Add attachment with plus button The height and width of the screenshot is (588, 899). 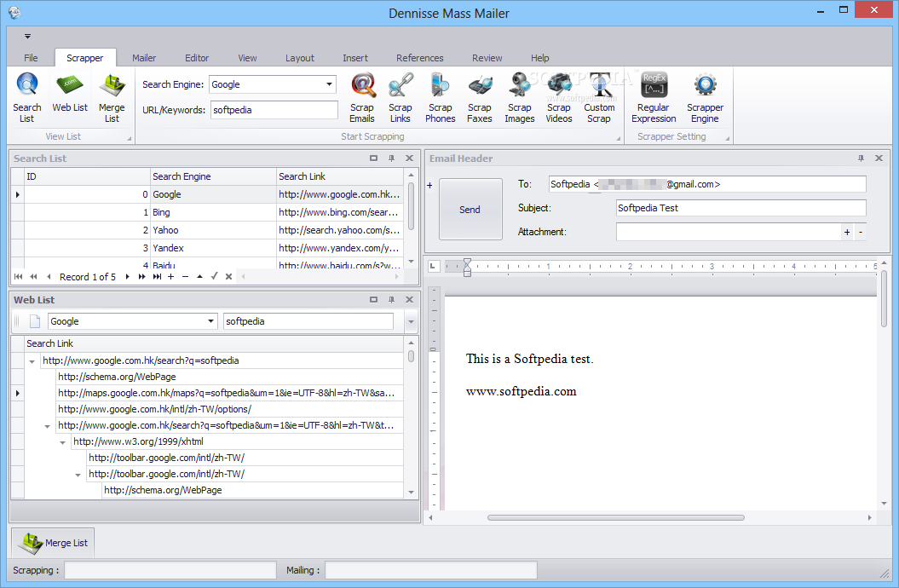coord(847,232)
